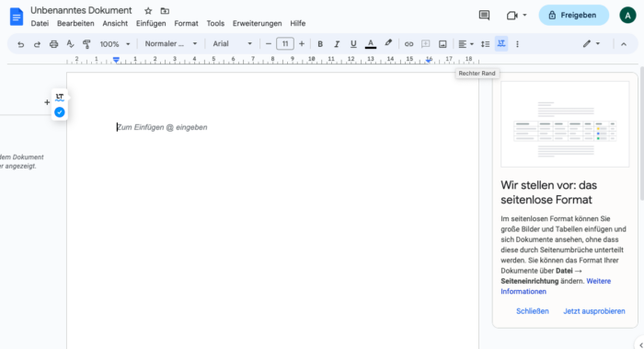Screen dimensions: 644x349
Task: Open editing mode dropdown
Action: click(x=592, y=43)
